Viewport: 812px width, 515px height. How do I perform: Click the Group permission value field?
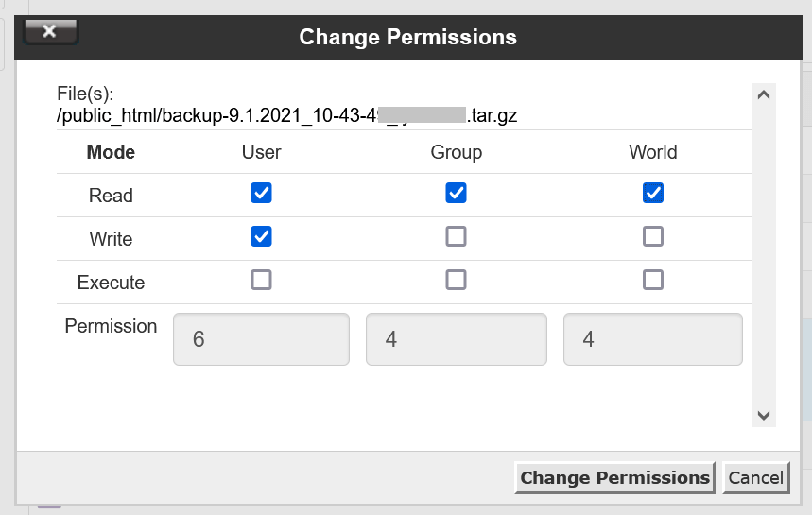456,339
